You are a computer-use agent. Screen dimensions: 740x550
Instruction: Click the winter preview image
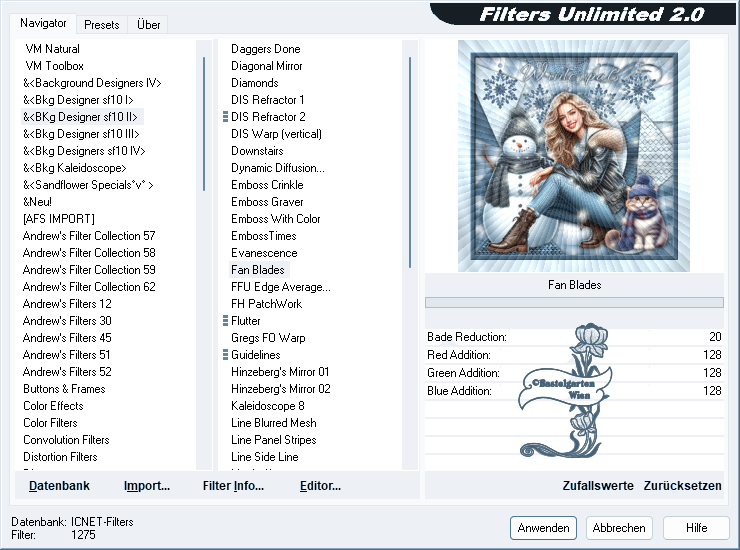(574, 156)
